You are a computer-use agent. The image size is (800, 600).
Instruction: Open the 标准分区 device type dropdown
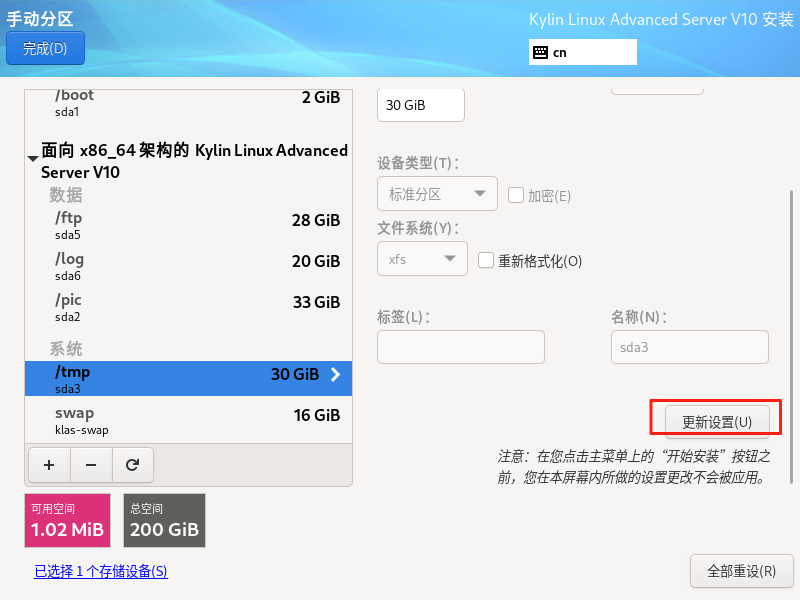pos(437,193)
